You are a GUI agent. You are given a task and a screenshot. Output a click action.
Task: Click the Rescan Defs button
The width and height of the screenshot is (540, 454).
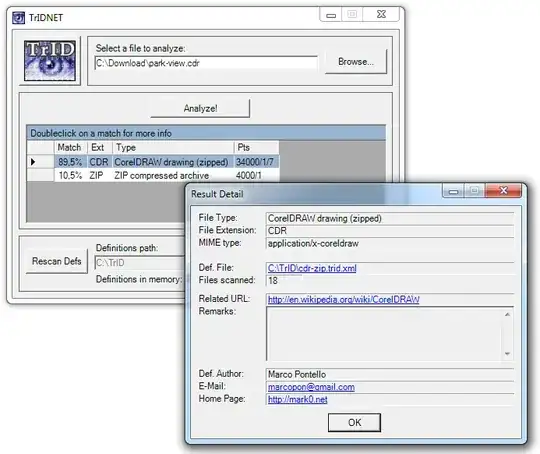click(x=56, y=261)
